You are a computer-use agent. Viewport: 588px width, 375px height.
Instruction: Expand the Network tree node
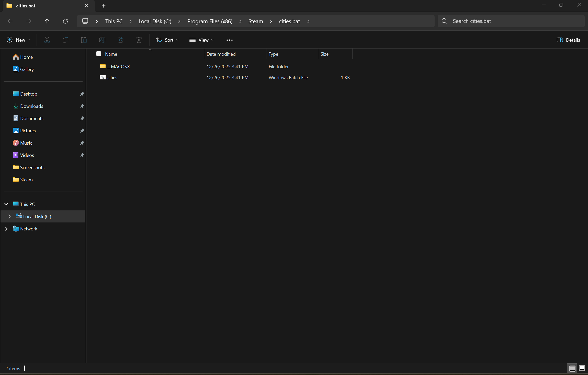6,229
